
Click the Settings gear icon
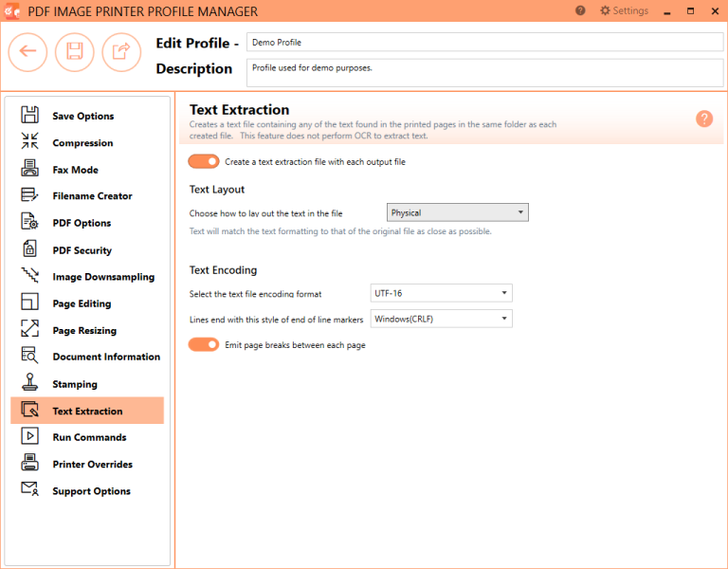click(605, 10)
